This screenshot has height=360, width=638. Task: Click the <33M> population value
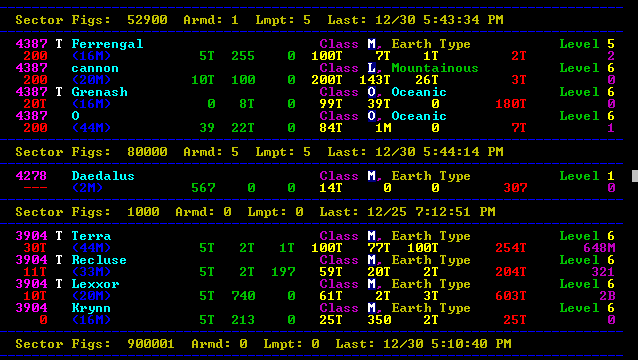pos(91,271)
